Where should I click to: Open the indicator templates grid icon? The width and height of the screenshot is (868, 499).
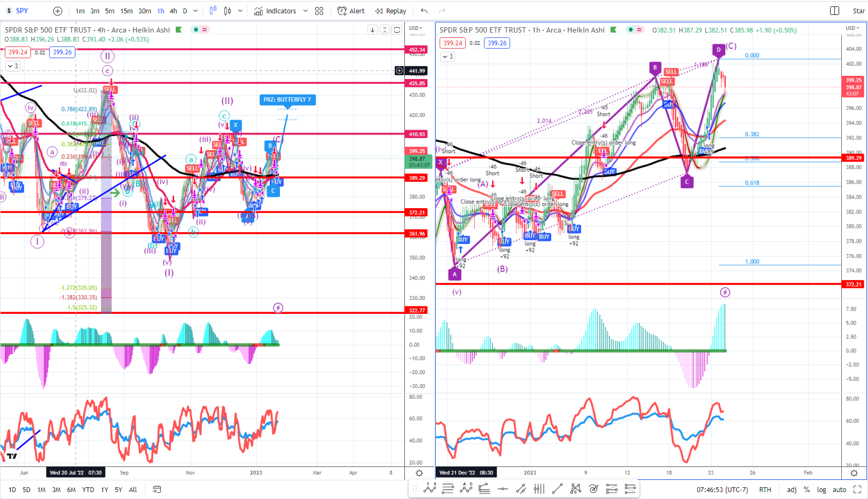click(319, 11)
